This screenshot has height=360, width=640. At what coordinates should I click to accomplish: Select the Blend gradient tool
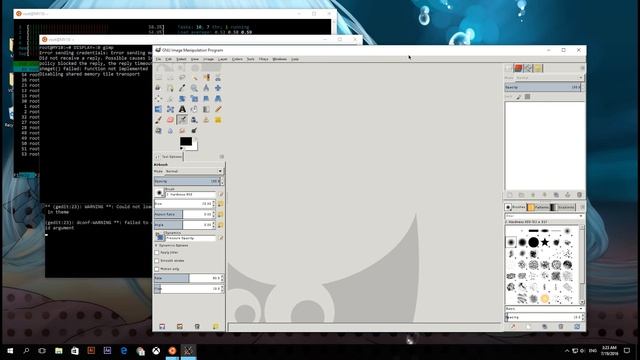tap(206, 109)
